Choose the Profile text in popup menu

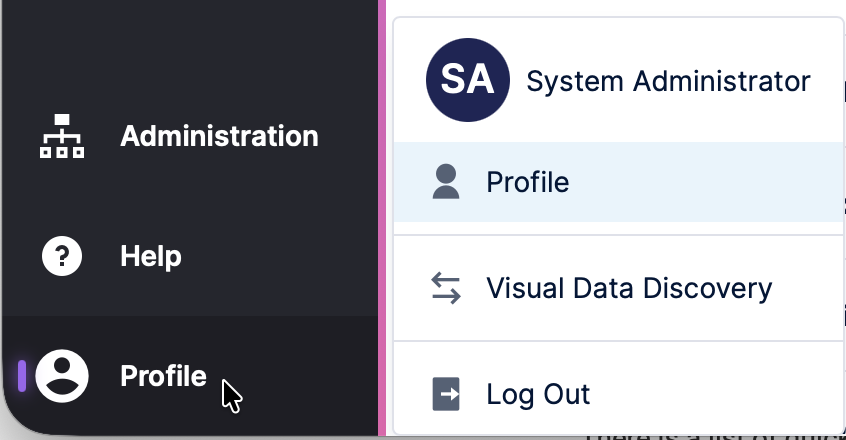tap(527, 182)
